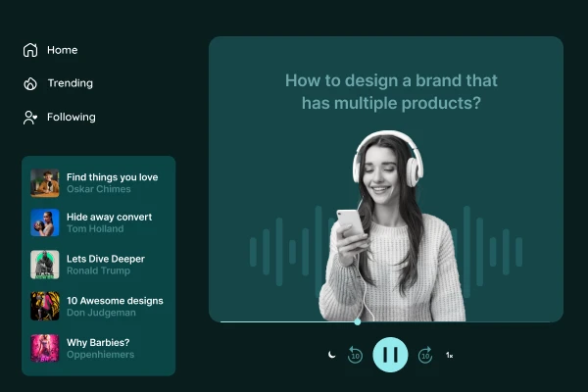
Task: Select Find things you love thumbnail
Action: 45,183
